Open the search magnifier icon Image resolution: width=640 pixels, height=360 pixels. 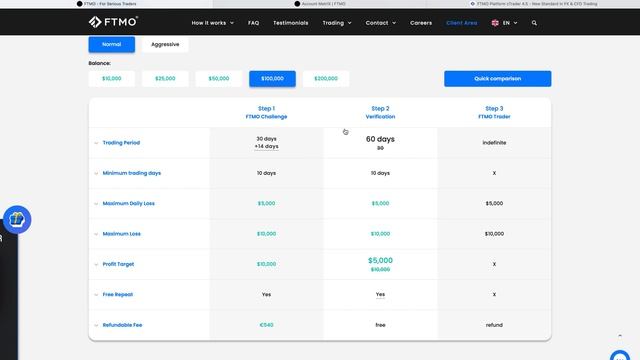[534, 23]
